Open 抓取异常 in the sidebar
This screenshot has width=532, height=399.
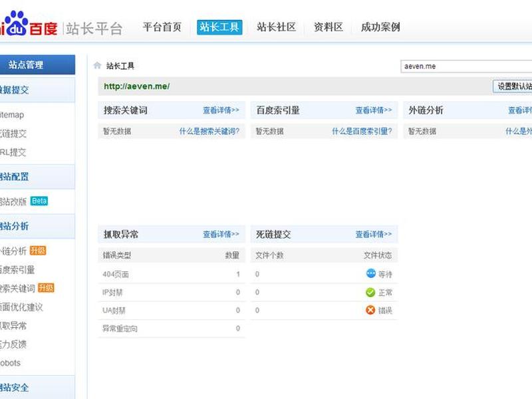(x=13, y=326)
